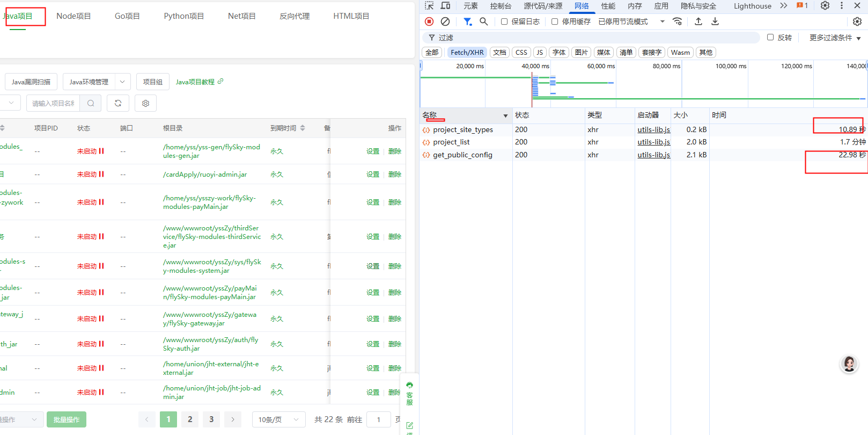The image size is (868, 435).
Task: Open the HTML项目 tab
Action: tap(351, 16)
